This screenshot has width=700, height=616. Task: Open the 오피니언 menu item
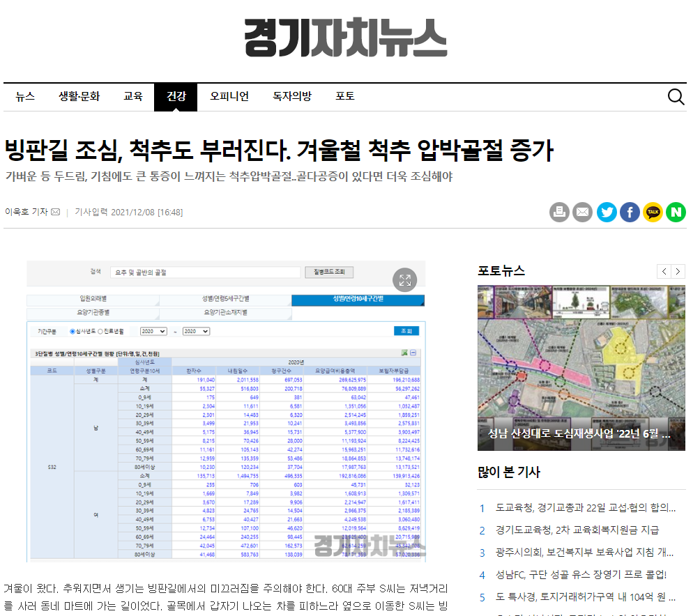click(x=229, y=96)
